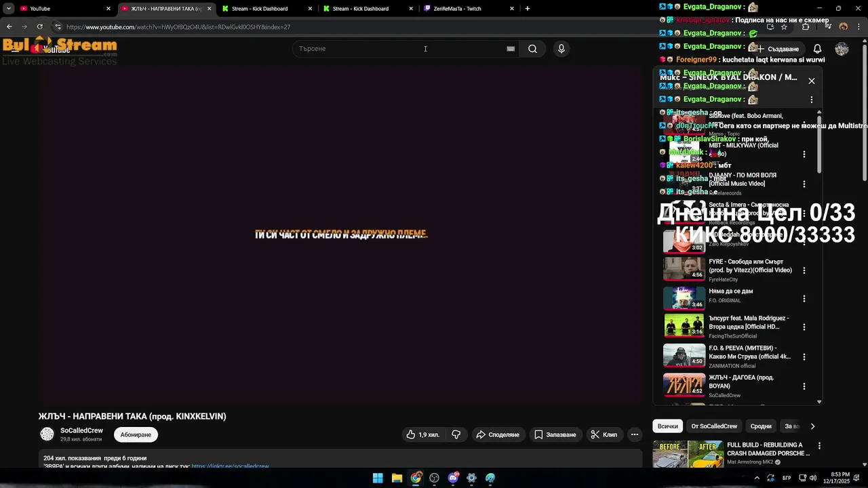Open options for MBT - MILKYWAY playlist item
Screen dimensions: 868x488
click(x=804, y=154)
